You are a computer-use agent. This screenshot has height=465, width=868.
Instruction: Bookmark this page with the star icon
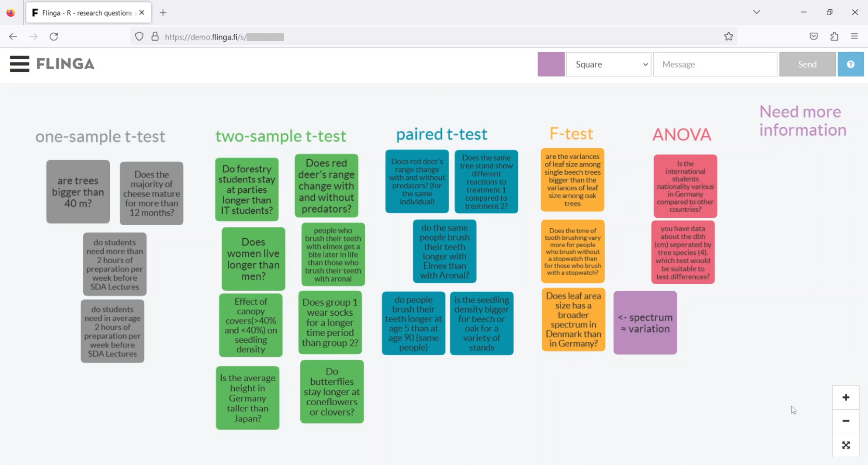[729, 36]
